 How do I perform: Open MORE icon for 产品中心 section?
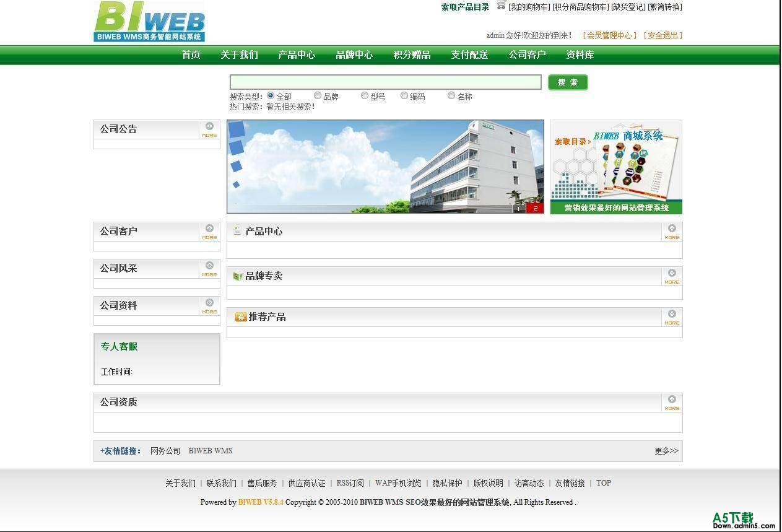[x=672, y=232]
